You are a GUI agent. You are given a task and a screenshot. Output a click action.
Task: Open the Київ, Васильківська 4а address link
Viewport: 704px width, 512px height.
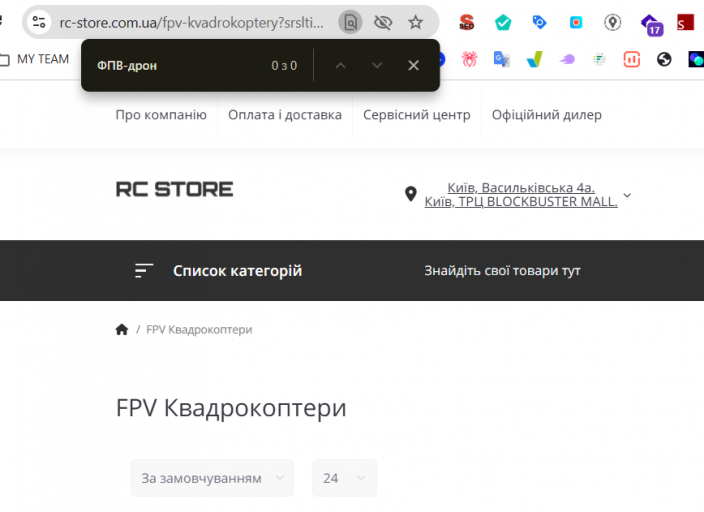click(521, 187)
